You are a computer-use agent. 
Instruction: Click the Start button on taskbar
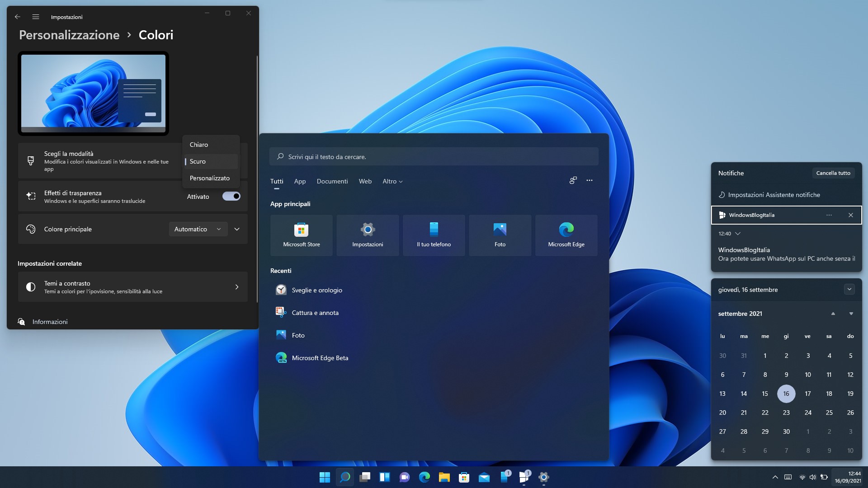[x=325, y=477]
